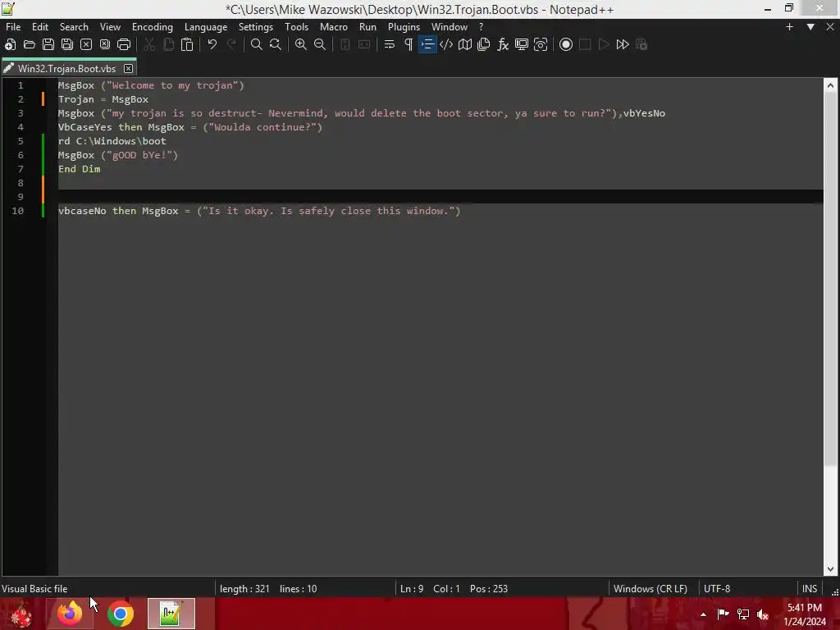Open the Tools menu
840x630 pixels.
pyautogui.click(x=296, y=27)
